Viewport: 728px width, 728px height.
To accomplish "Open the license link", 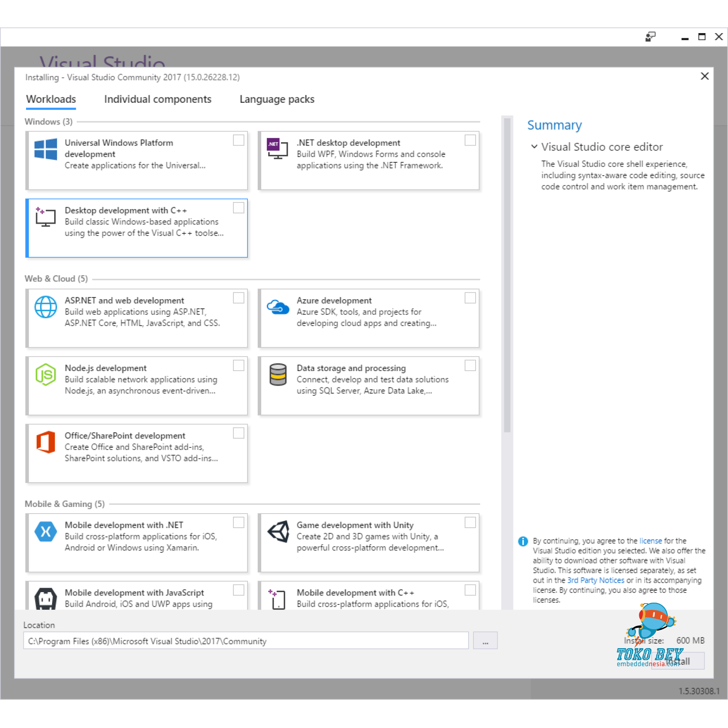I will pyautogui.click(x=651, y=541).
